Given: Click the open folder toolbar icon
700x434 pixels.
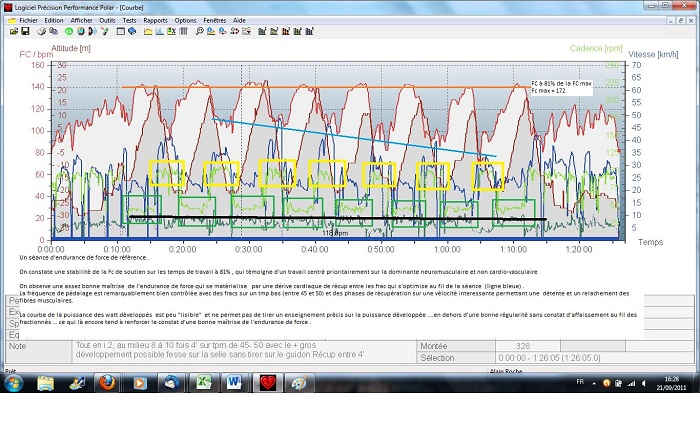Looking at the screenshot, I should click(14, 31).
